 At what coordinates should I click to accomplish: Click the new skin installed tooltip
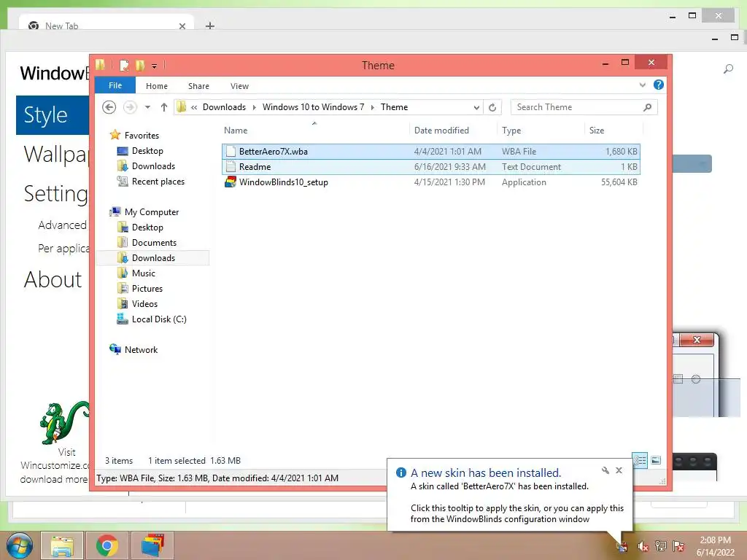(x=510, y=495)
